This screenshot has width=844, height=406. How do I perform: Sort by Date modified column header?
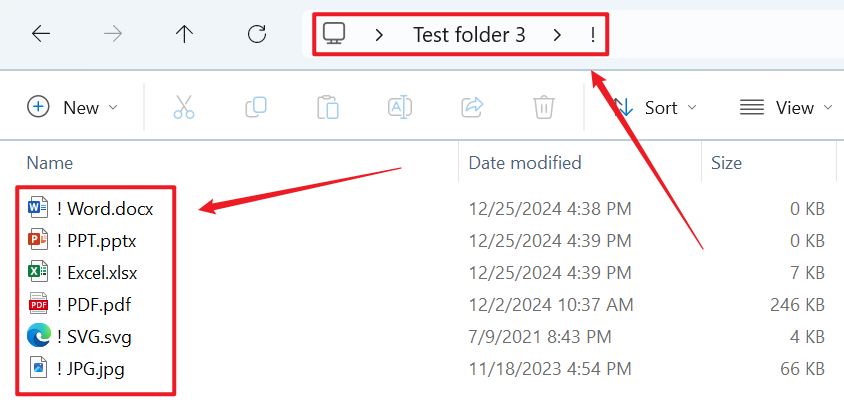525,162
